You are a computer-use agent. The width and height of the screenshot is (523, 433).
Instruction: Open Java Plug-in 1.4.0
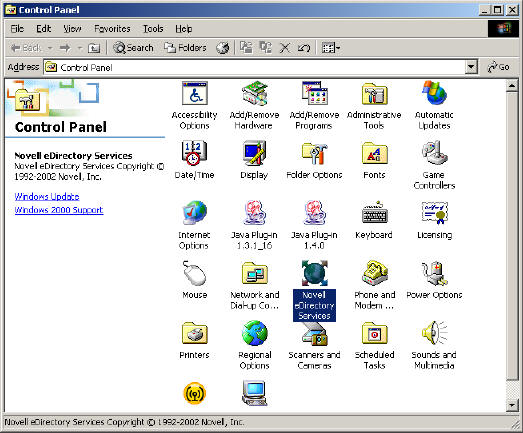[314, 226]
